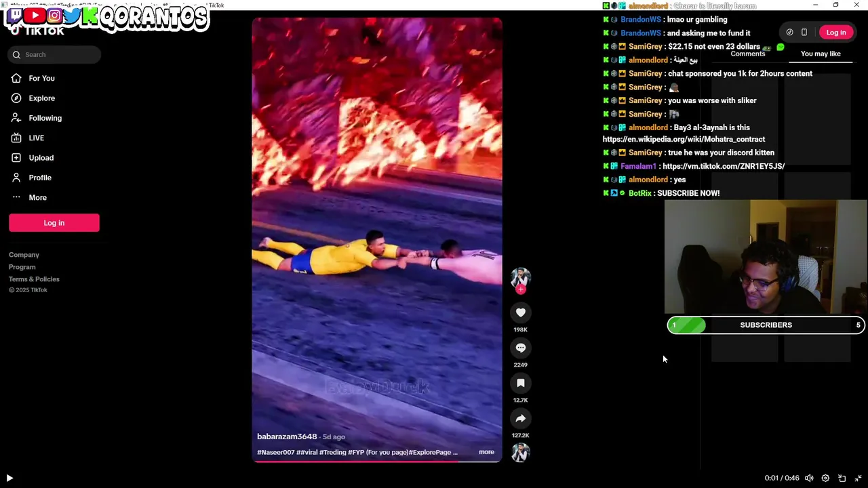This screenshot has width=868, height=488.
Task: Click the LIVE camera icon
Action: coord(16,138)
